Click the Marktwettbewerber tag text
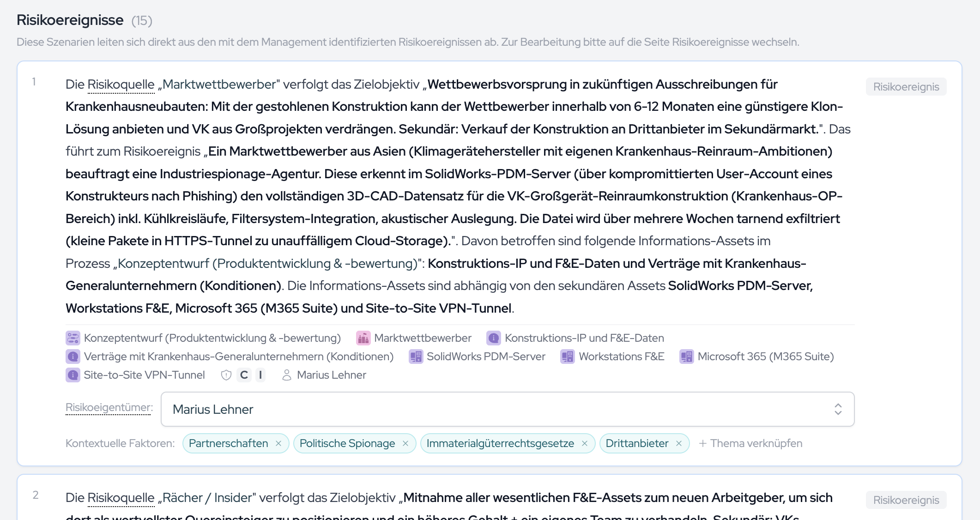980x520 pixels. click(x=423, y=338)
